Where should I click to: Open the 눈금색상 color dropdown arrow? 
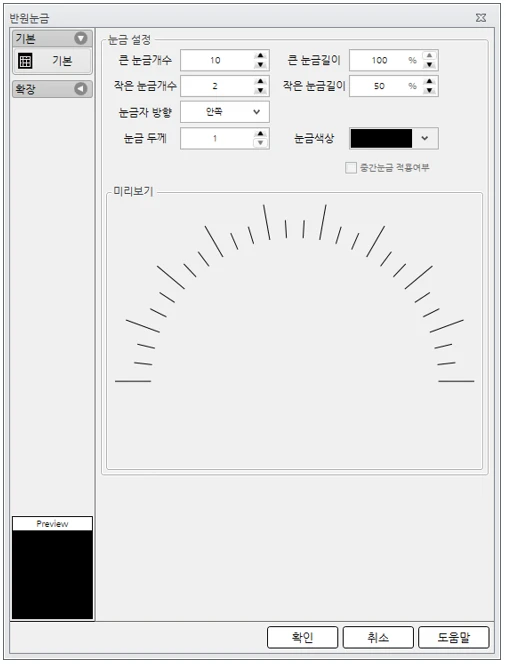[x=425, y=138]
